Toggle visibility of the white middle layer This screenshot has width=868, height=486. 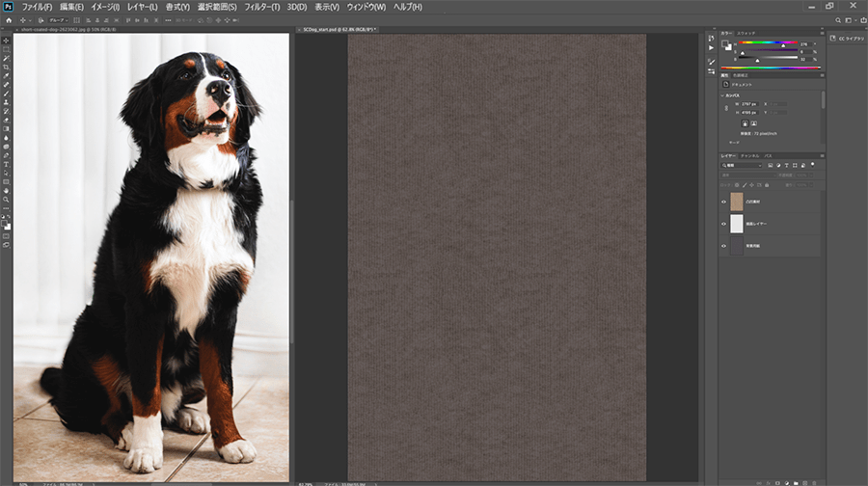click(724, 224)
